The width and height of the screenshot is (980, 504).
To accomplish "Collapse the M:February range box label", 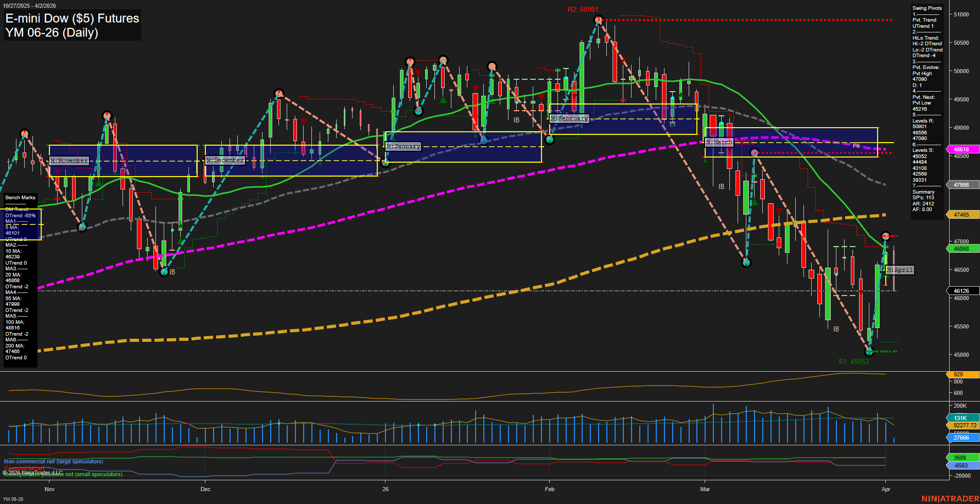I will click(569, 118).
